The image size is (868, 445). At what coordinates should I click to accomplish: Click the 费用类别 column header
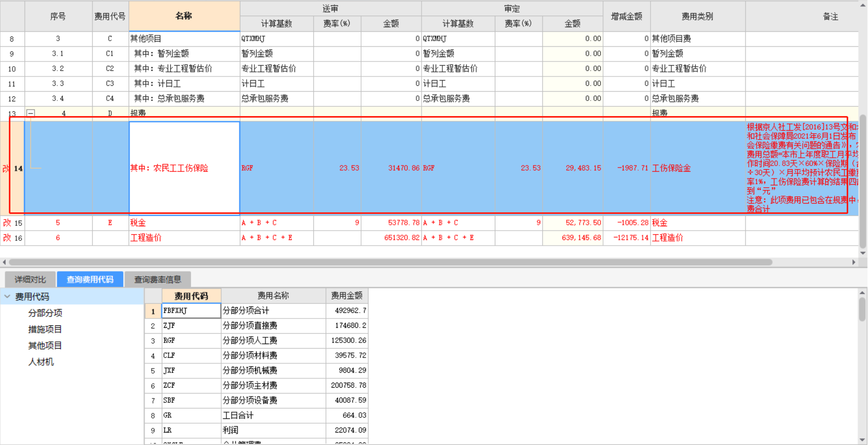698,16
